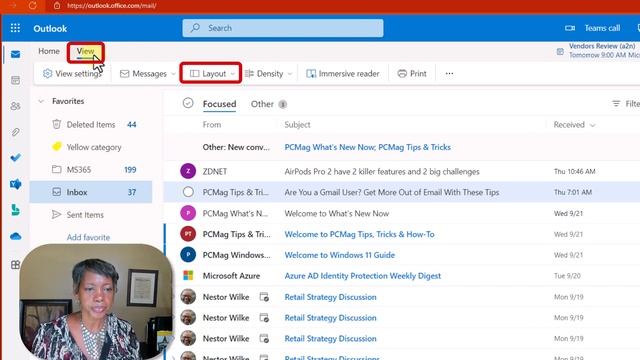Open To Do checkmark app icon

click(16, 158)
